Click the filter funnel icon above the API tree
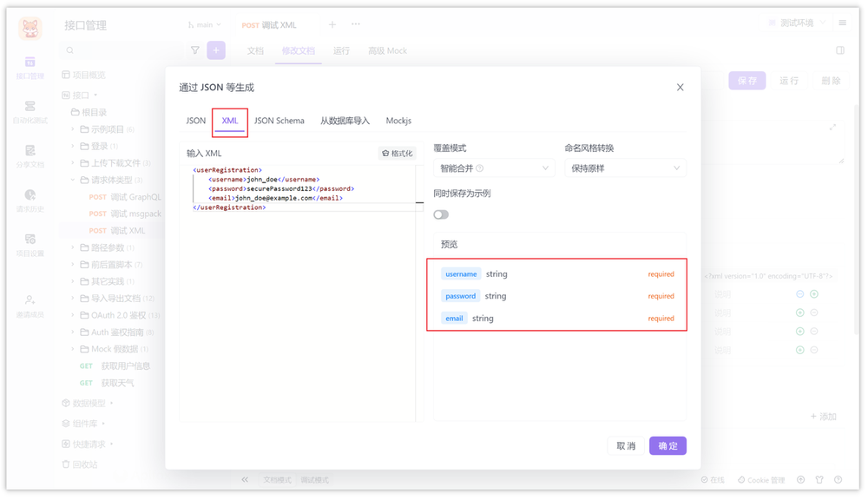The width and height of the screenshot is (868, 500). (x=195, y=50)
